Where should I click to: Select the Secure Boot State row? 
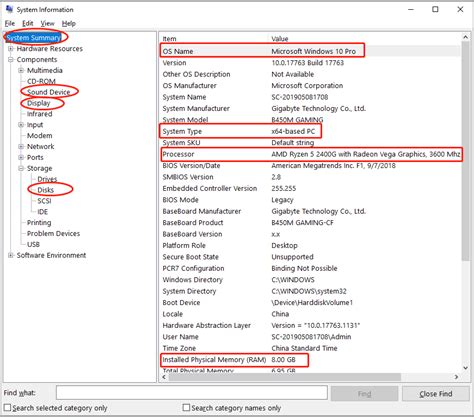click(x=310, y=257)
